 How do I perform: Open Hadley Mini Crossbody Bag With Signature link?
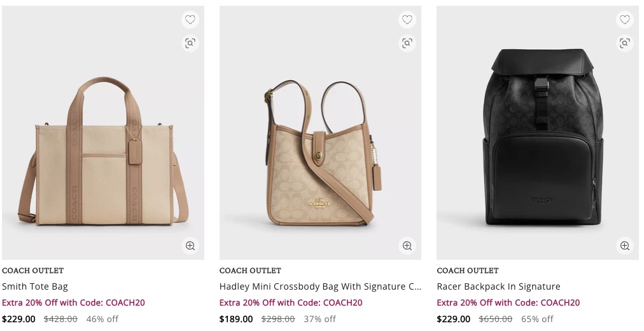pos(320,286)
